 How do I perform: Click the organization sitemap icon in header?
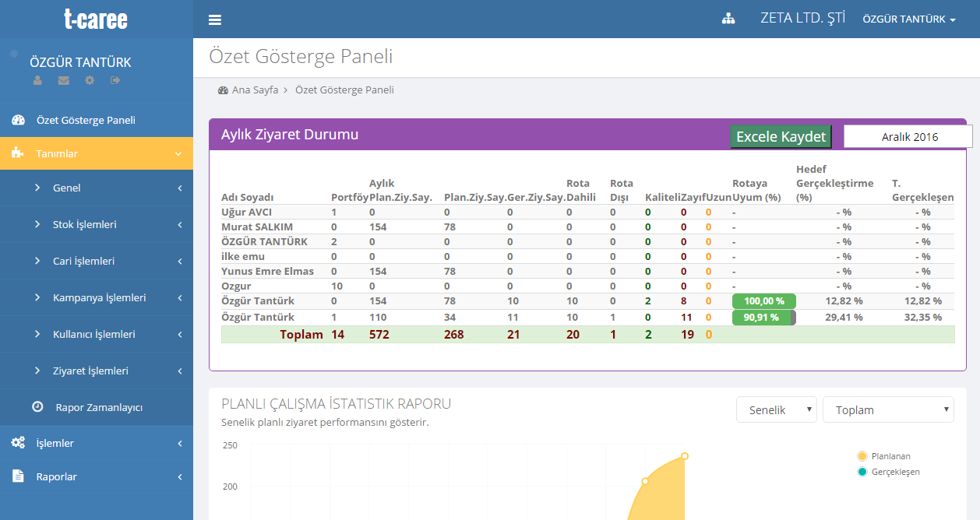click(728, 19)
